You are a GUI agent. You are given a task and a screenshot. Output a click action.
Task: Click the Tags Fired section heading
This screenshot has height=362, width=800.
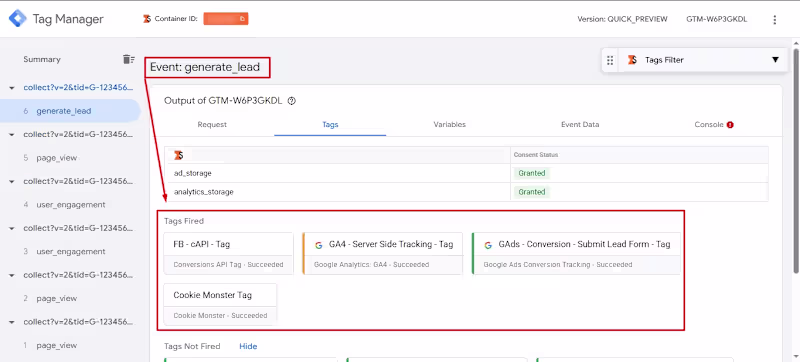(x=184, y=221)
